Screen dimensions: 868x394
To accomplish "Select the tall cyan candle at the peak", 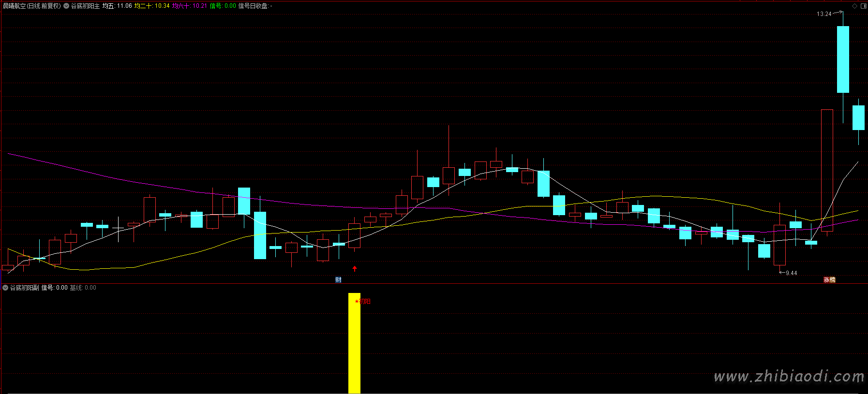I will pyautogui.click(x=843, y=59).
